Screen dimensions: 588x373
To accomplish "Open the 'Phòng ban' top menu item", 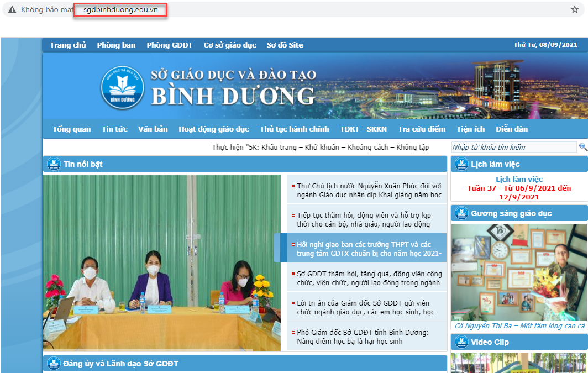I will pyautogui.click(x=116, y=45).
